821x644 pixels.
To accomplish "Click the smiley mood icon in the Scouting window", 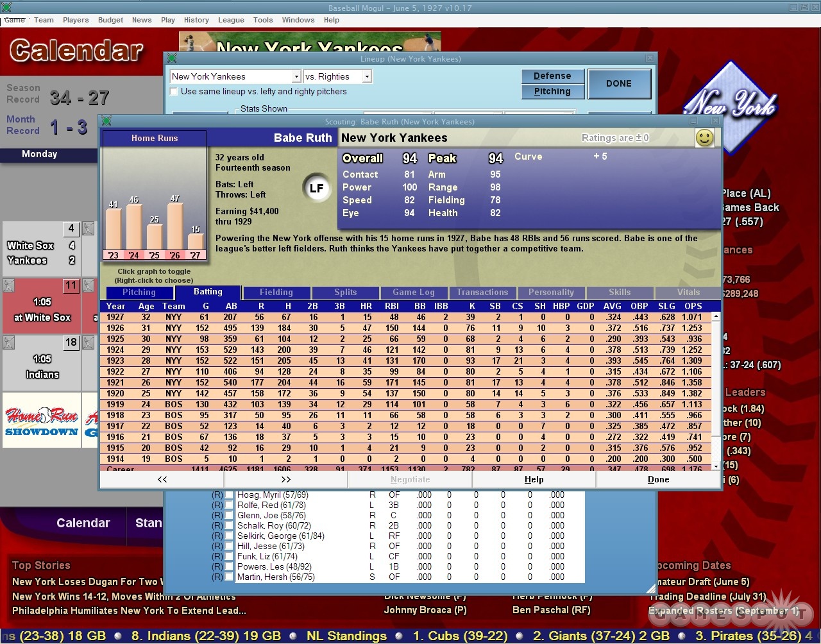I will coord(704,137).
